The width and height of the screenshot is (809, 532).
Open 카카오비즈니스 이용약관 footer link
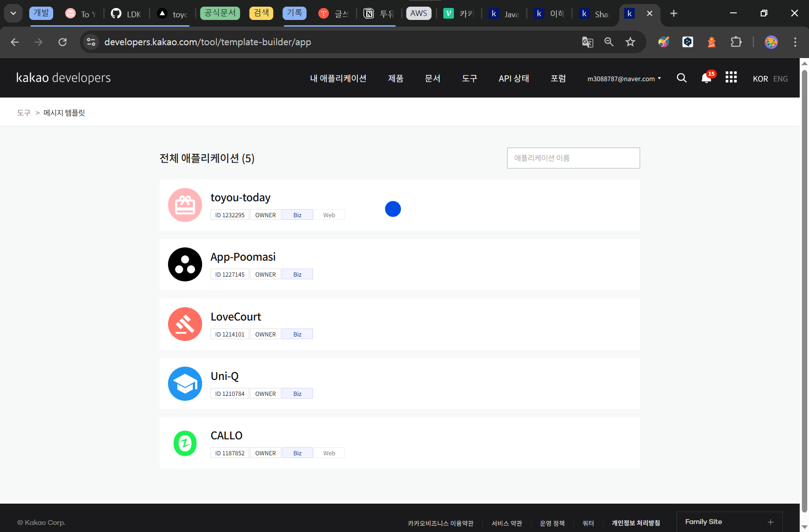441,523
